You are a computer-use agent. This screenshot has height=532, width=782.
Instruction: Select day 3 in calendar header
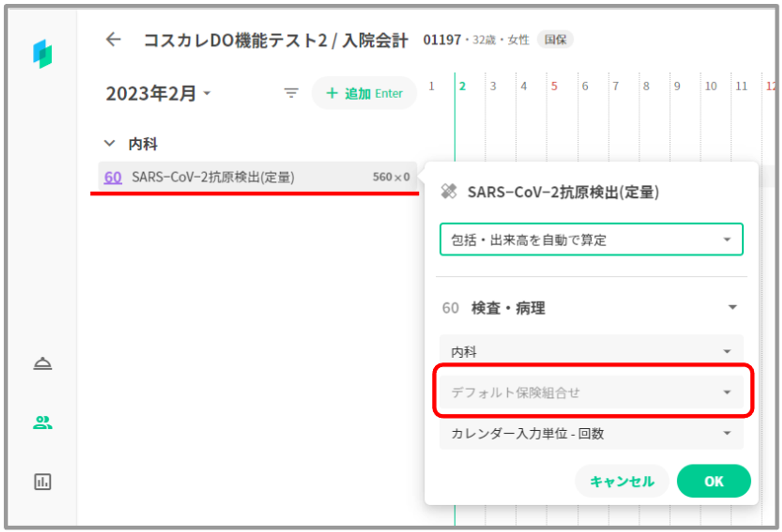[493, 86]
